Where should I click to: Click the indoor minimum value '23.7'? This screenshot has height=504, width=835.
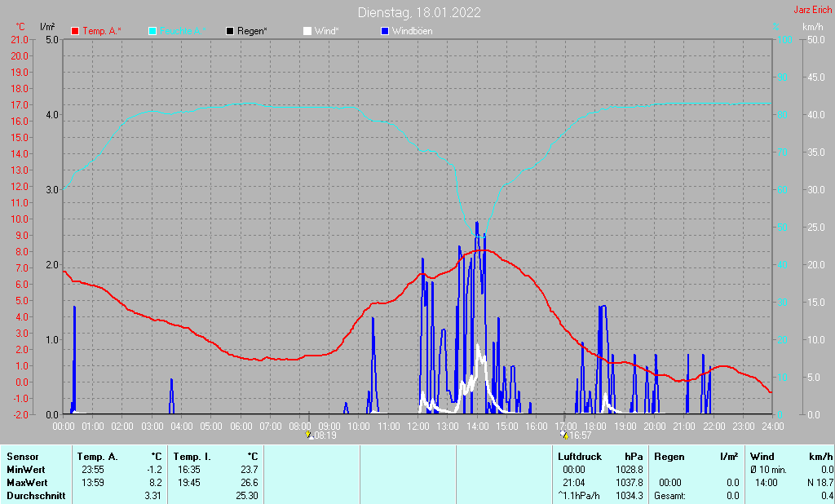pyautogui.click(x=250, y=470)
